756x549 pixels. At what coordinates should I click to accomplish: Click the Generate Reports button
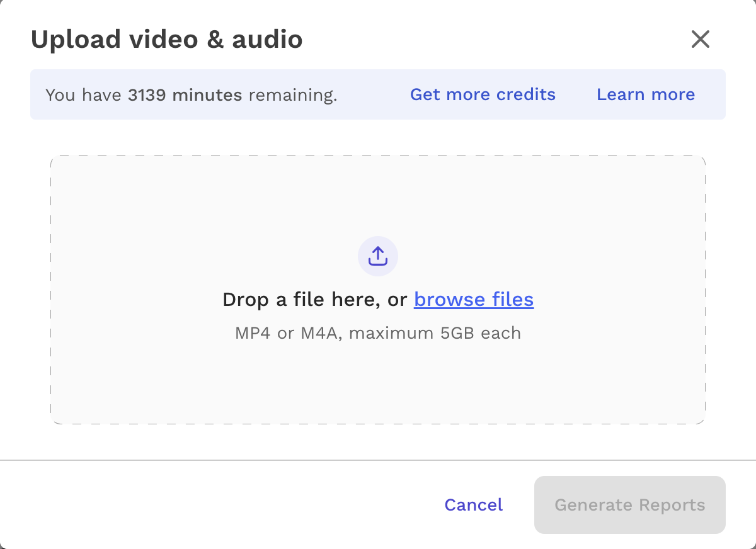coord(629,505)
